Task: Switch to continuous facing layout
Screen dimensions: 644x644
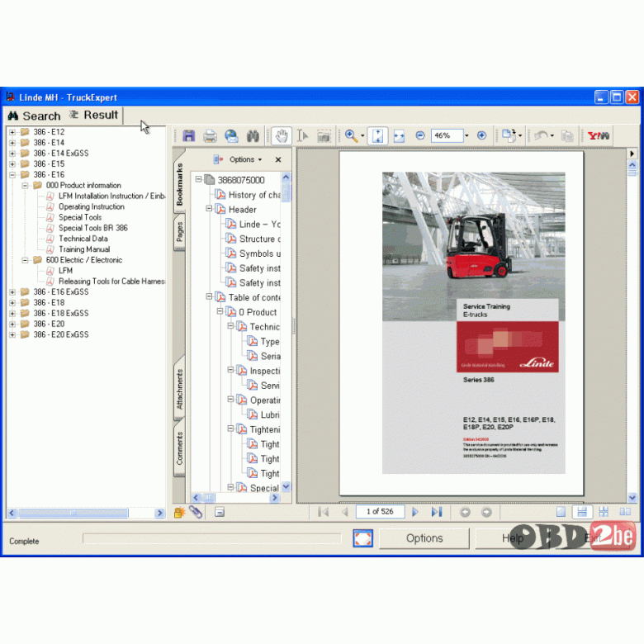Action: pyautogui.click(x=604, y=512)
